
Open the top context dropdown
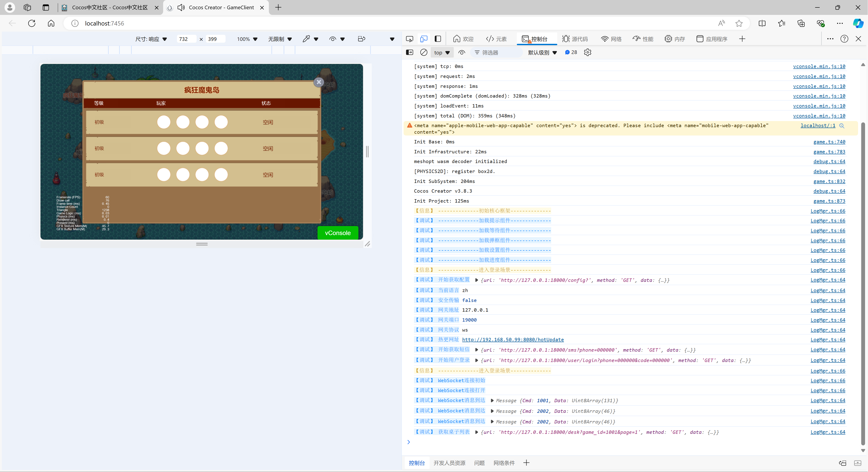pyautogui.click(x=442, y=53)
